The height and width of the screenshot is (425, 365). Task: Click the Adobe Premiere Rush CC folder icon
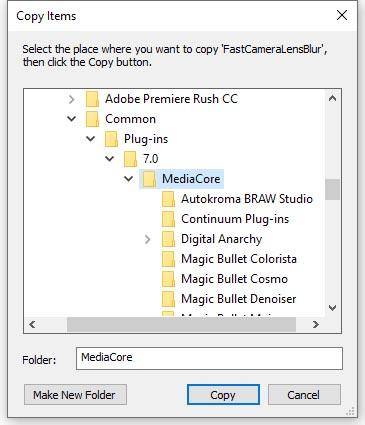92,99
